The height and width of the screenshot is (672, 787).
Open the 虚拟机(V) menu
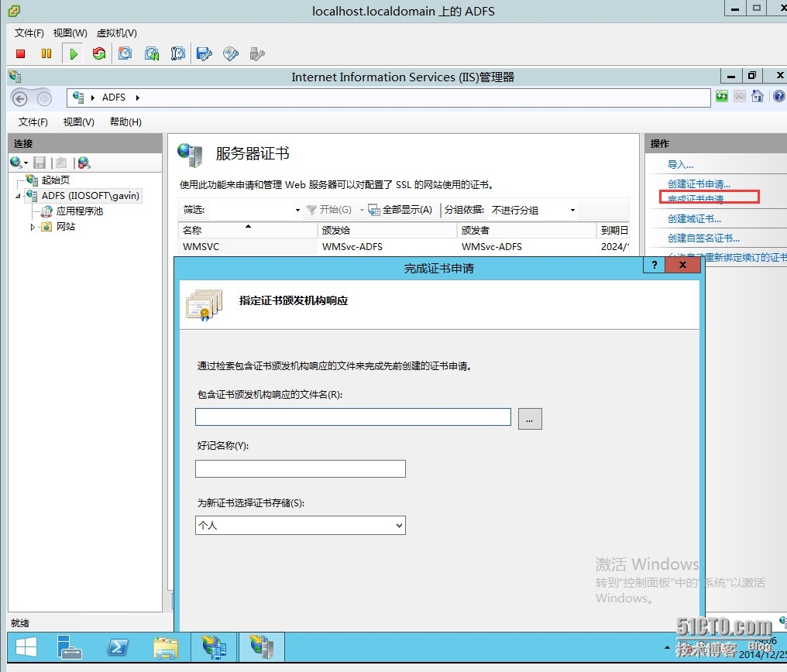pyautogui.click(x=116, y=33)
